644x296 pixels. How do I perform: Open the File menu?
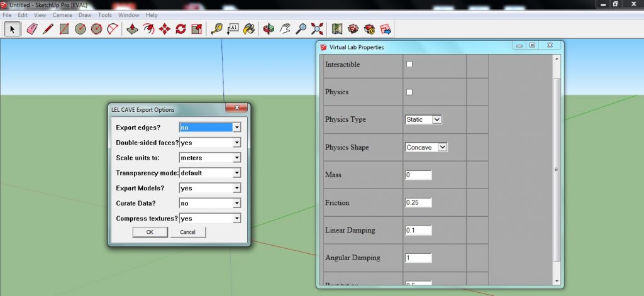tap(7, 15)
